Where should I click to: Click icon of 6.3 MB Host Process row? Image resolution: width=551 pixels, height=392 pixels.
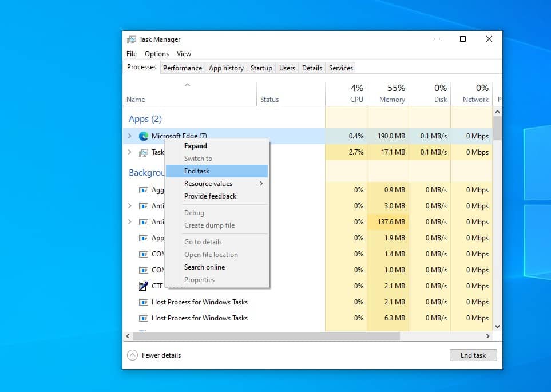tap(144, 318)
